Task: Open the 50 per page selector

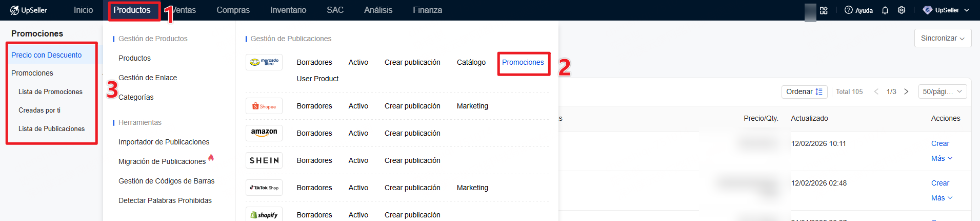Action: [942, 91]
